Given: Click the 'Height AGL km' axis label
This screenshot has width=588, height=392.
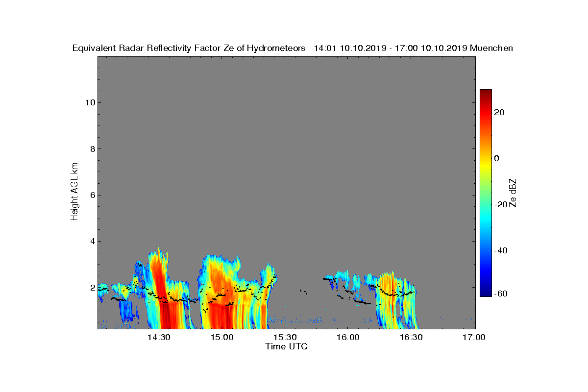Looking at the screenshot, I should coord(74,193).
